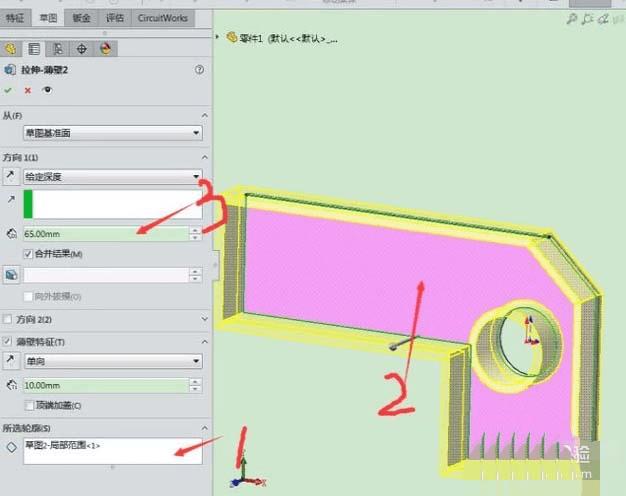This screenshot has width=626, height=496.
Task: Expand the 方向 2(2) section chevron
Action: [205, 319]
